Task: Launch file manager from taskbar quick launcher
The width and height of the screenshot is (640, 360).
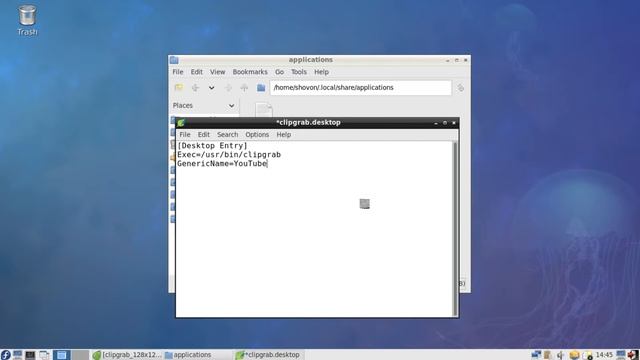Action: tap(18, 355)
